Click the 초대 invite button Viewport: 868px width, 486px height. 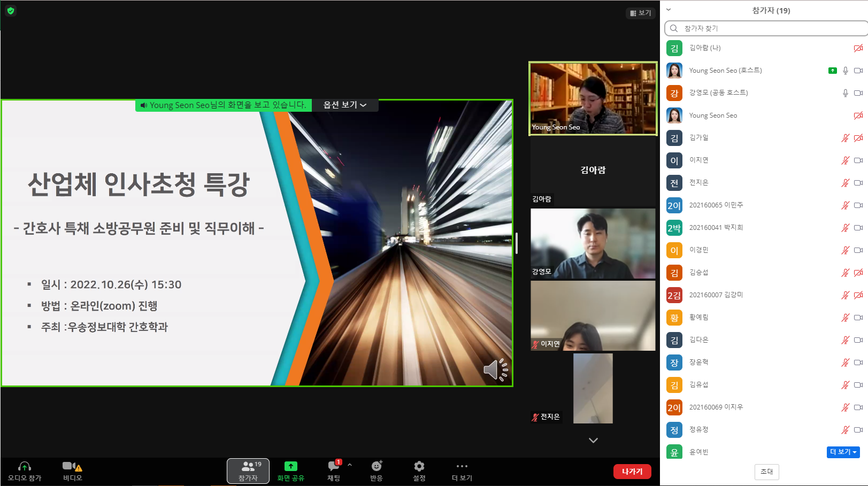[x=767, y=472]
